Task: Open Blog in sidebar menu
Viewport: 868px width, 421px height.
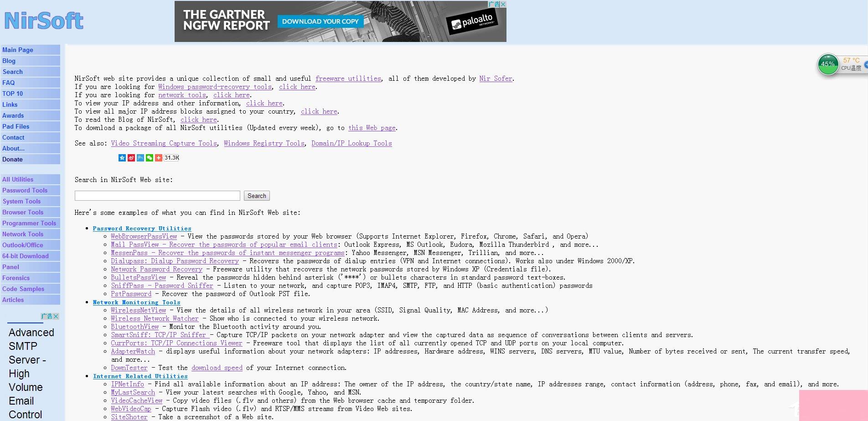Action: pyautogui.click(x=31, y=61)
